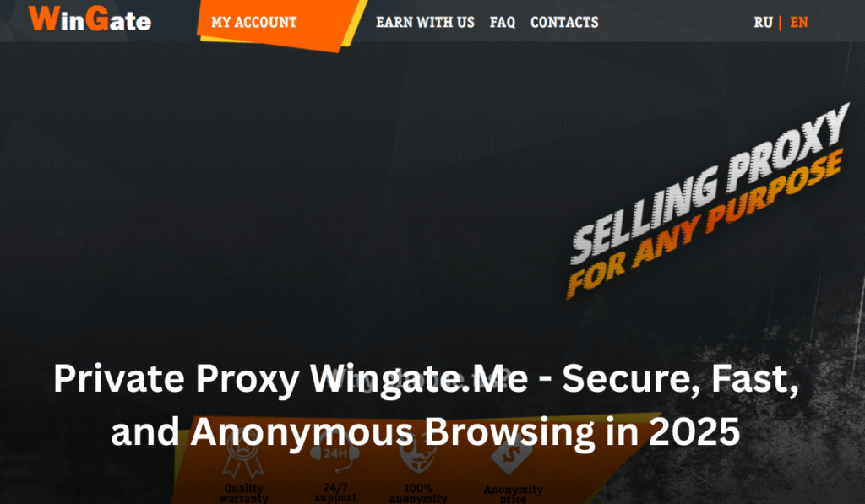Open the CONTACTS page

(564, 22)
